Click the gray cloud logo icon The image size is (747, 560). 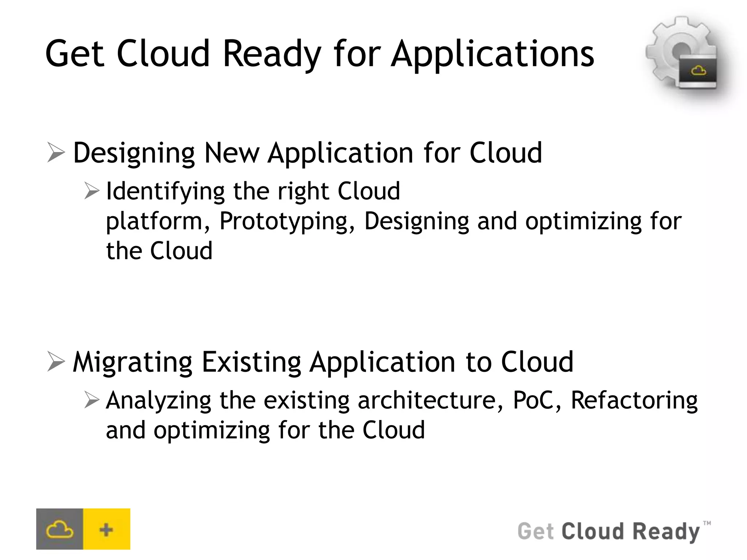[60, 529]
